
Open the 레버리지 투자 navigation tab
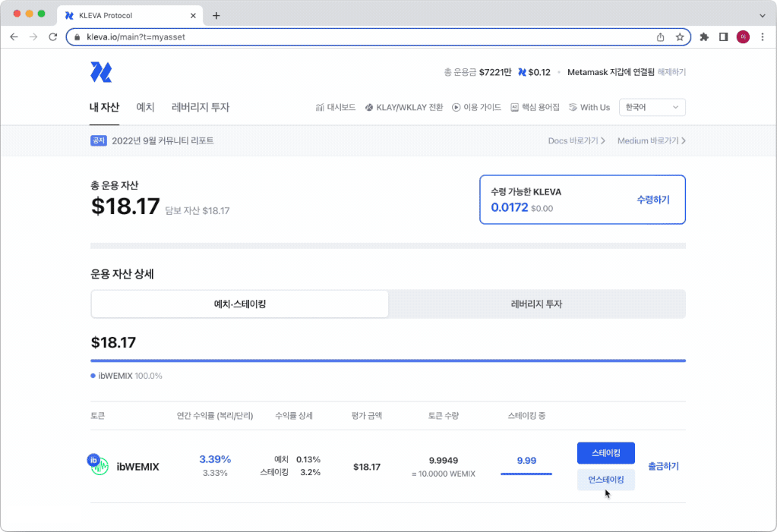click(x=201, y=108)
